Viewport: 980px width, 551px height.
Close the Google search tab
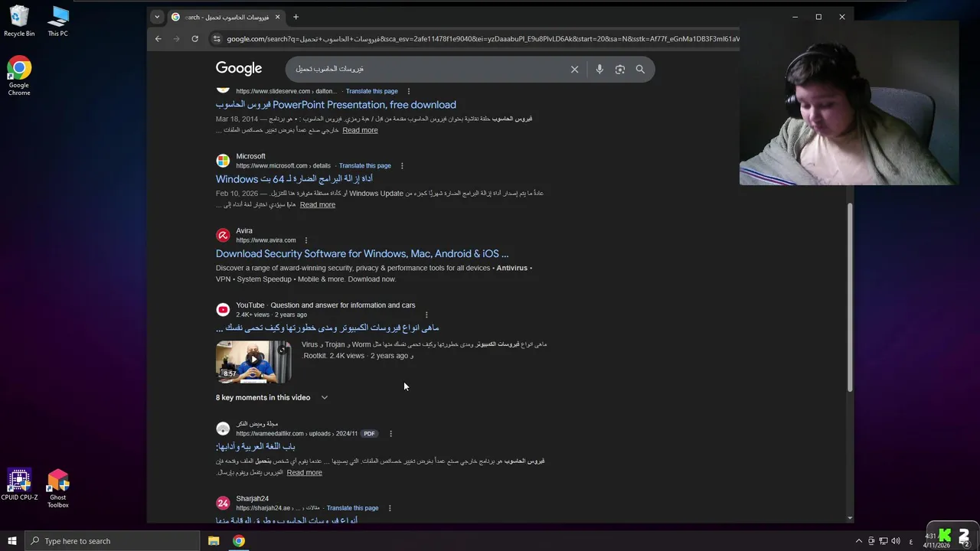[x=277, y=17]
